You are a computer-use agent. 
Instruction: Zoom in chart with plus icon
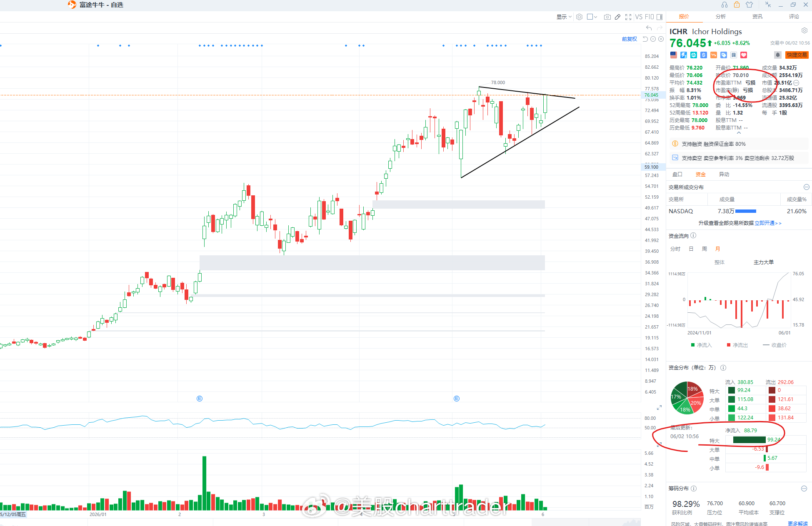[661, 39]
